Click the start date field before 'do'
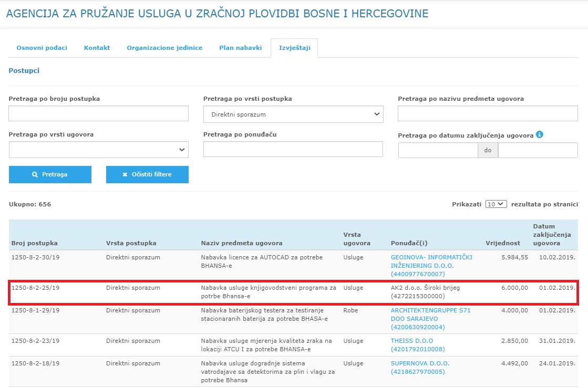Image resolution: width=588 pixels, height=388 pixels. [x=438, y=150]
